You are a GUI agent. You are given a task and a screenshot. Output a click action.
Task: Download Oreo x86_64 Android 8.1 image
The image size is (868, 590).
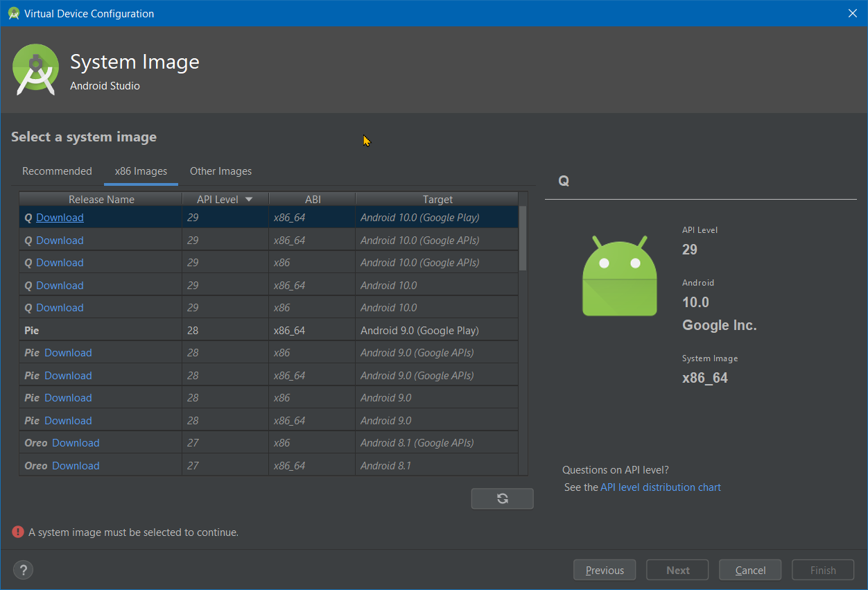point(76,466)
